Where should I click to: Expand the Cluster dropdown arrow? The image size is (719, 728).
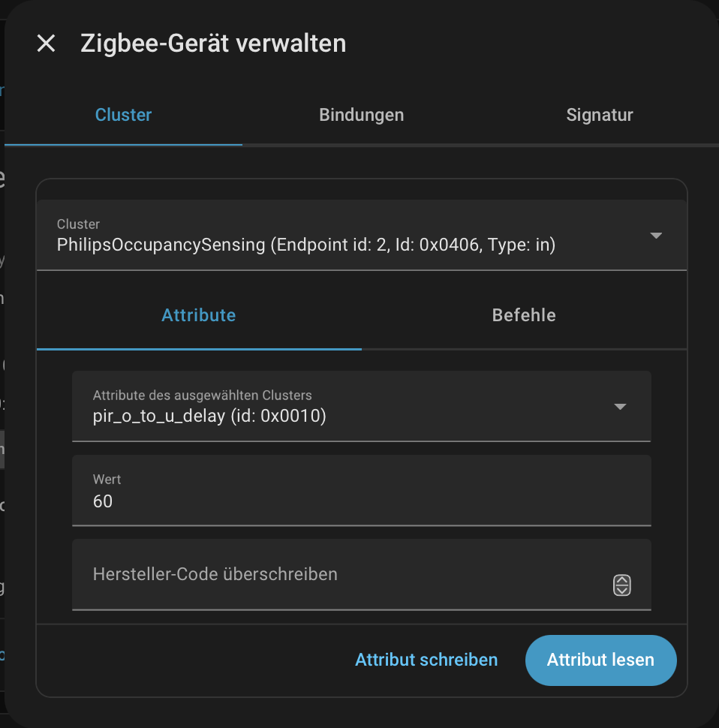tap(656, 236)
